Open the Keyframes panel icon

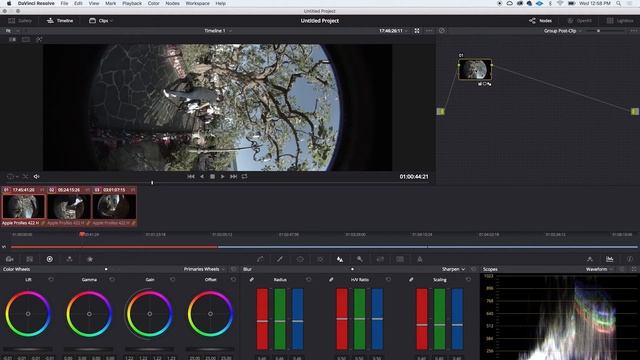(590, 259)
